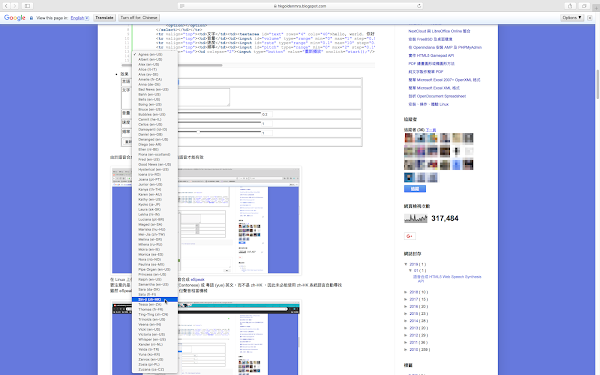Screen dimensions: 600x375
Task: Click the Google logo in the translate bar
Action: click(x=15, y=18)
